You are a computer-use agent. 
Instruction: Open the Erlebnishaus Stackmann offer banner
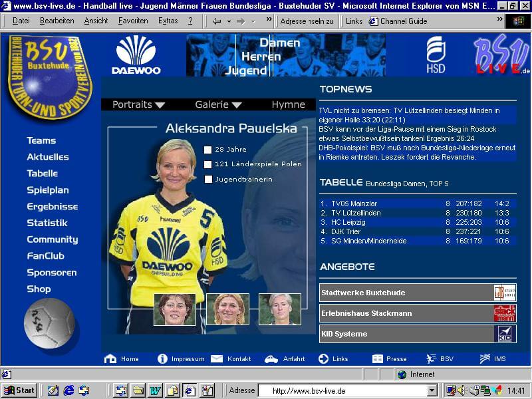[418, 313]
